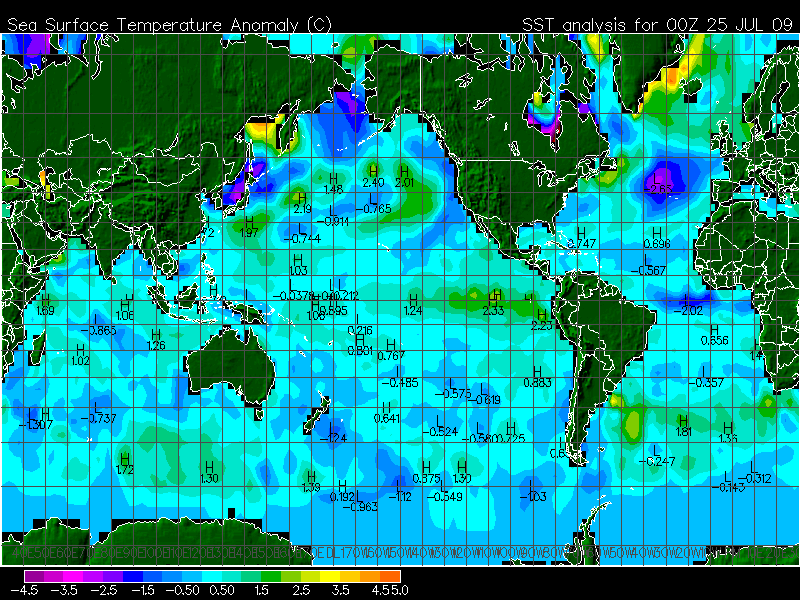
Task: Select the H marker labeled 1.72
Action: pyautogui.click(x=125, y=457)
